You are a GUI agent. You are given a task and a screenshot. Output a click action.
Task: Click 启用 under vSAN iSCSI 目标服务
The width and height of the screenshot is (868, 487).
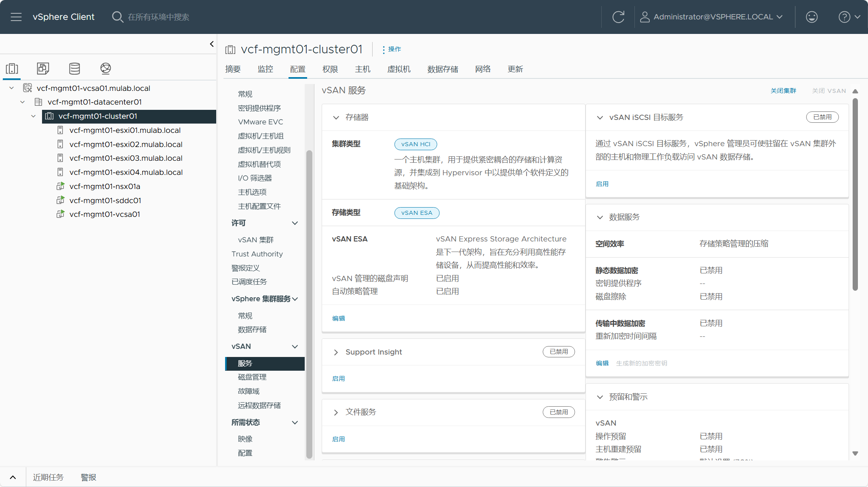602,184
